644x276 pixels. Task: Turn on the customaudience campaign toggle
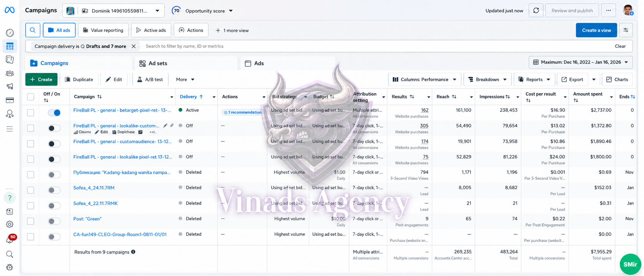pyautogui.click(x=54, y=144)
